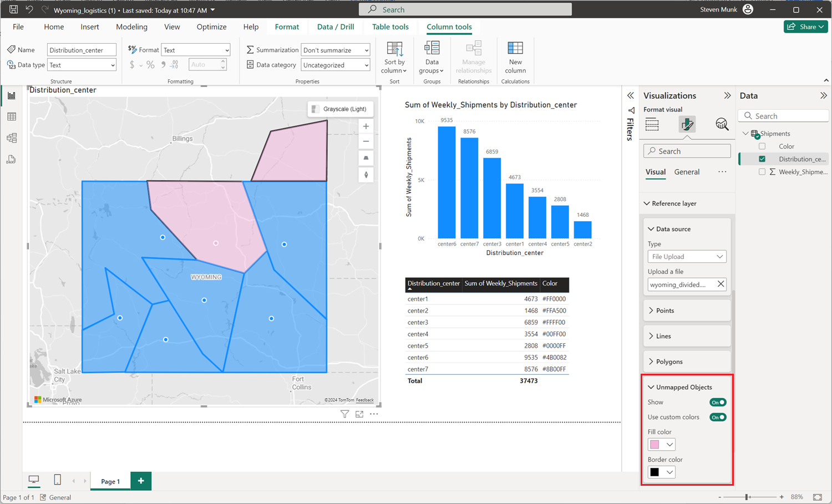
Task: Disable the Use custom colors toggle
Action: [718, 417]
